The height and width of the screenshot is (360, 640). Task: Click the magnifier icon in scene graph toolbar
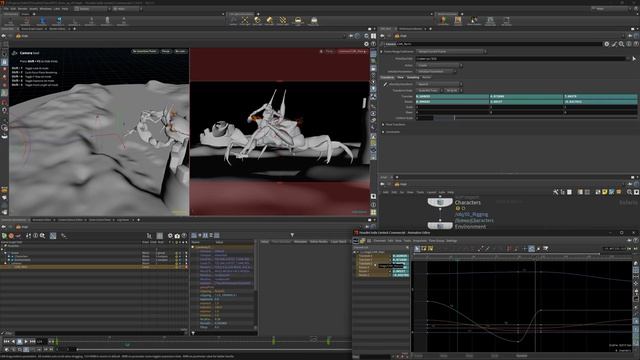coord(42,236)
